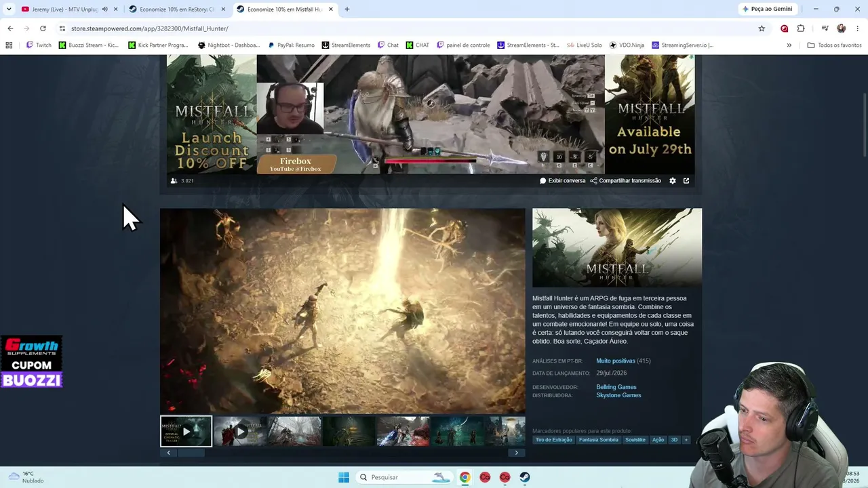This screenshot has width=868, height=488.
Task: Open the new tab plus button
Action: click(x=347, y=9)
